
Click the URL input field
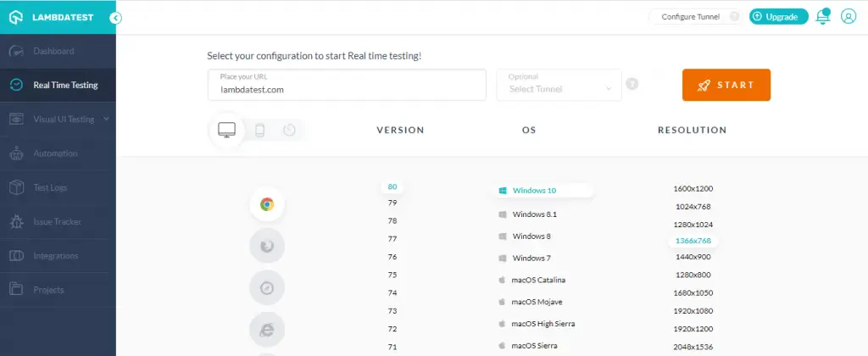347,88
